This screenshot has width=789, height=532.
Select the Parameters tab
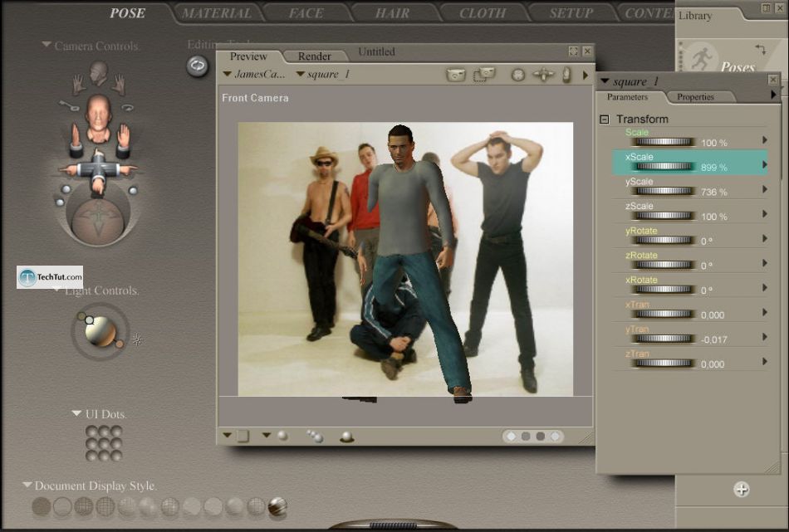[627, 97]
